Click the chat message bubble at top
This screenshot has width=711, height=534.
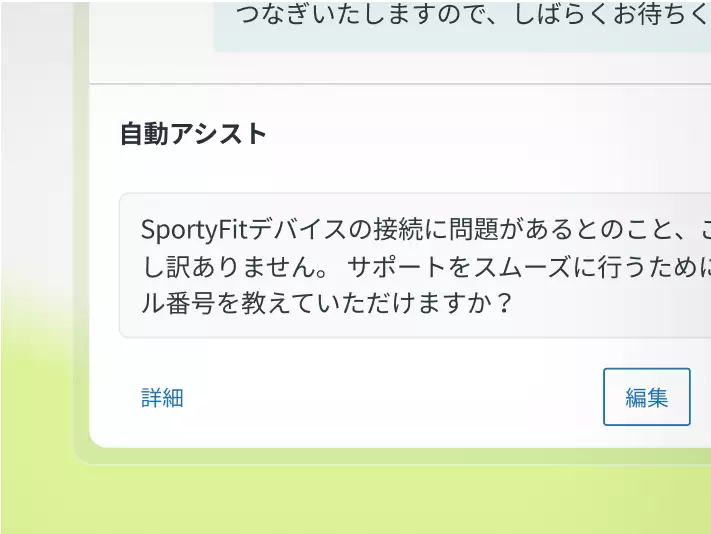pos(463,25)
